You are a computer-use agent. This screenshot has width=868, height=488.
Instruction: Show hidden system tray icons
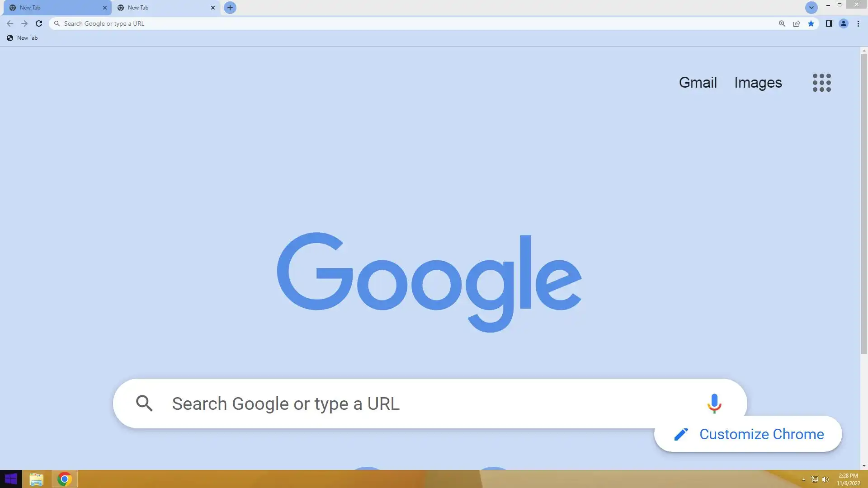coord(803,479)
